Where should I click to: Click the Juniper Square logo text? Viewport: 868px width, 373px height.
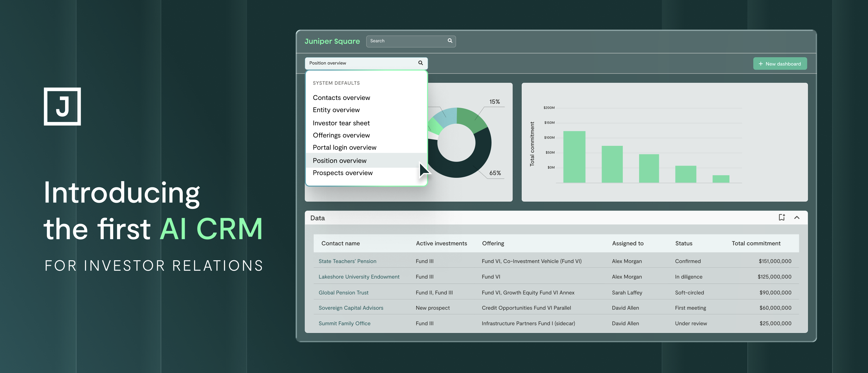(332, 41)
